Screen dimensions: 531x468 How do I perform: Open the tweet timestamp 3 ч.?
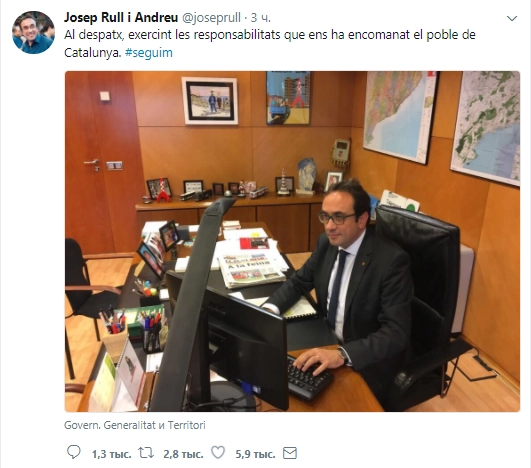pos(260,18)
